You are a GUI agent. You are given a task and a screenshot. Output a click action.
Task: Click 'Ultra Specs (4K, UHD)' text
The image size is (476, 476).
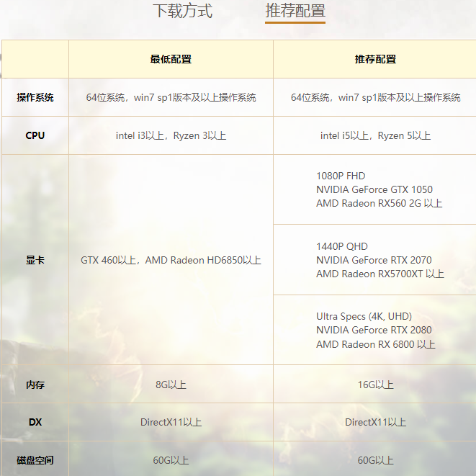pos(364,316)
